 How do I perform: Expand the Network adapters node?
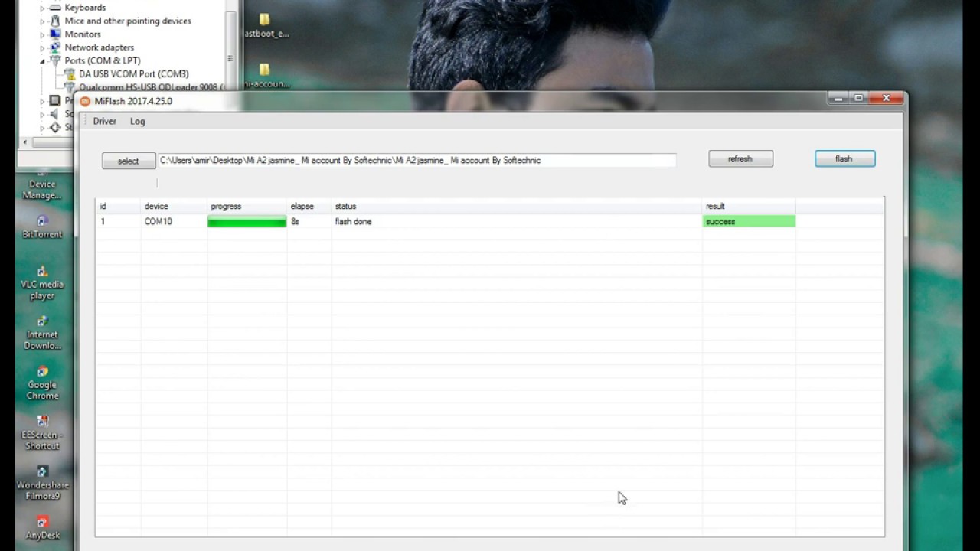pos(43,47)
